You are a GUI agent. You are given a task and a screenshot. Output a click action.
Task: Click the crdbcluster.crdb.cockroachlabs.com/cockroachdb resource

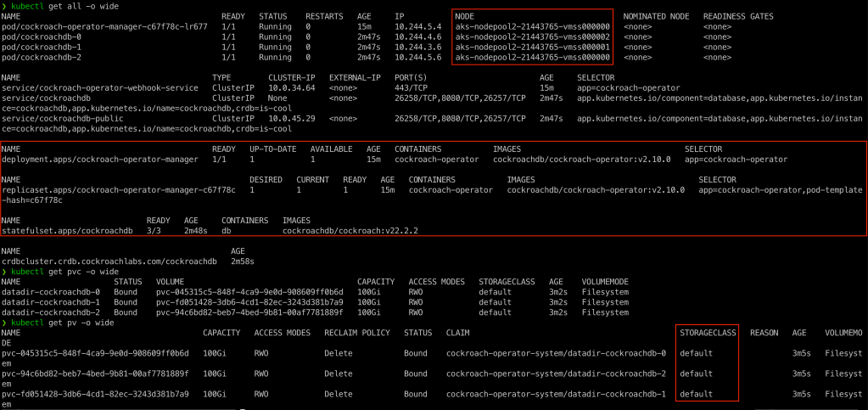[x=110, y=261]
